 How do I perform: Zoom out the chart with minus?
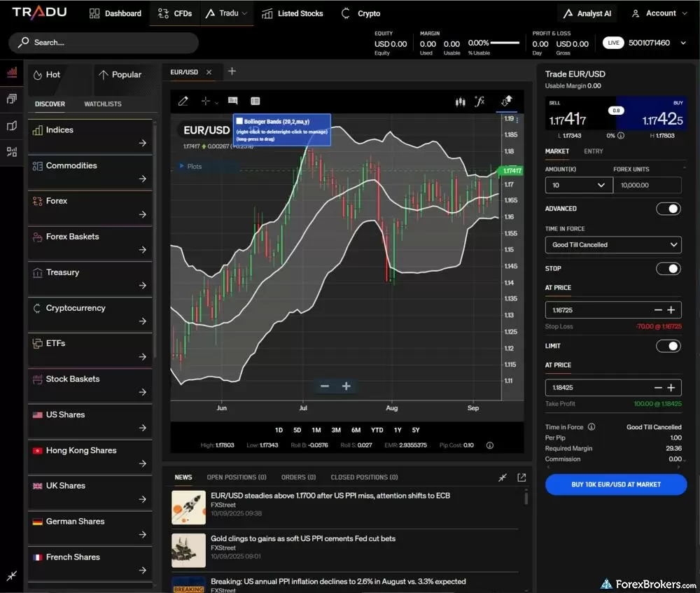click(x=325, y=386)
